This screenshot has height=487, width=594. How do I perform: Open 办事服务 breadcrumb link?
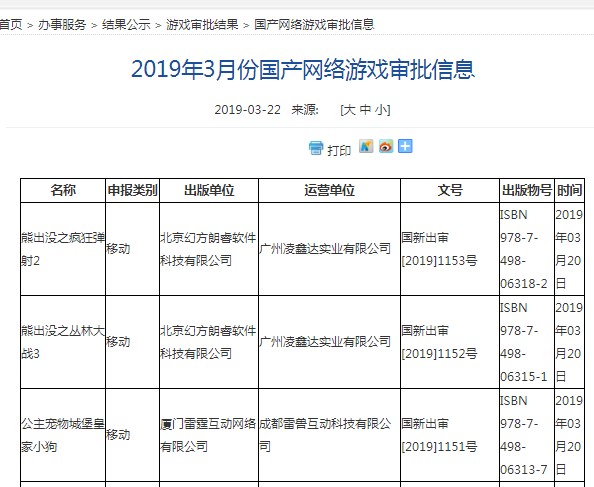point(62,25)
